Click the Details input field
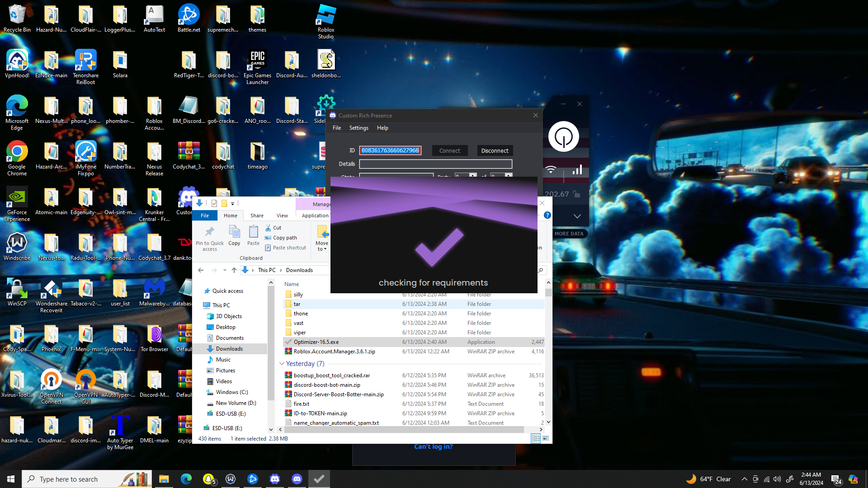Viewport: 868px width, 488px height. click(x=435, y=164)
